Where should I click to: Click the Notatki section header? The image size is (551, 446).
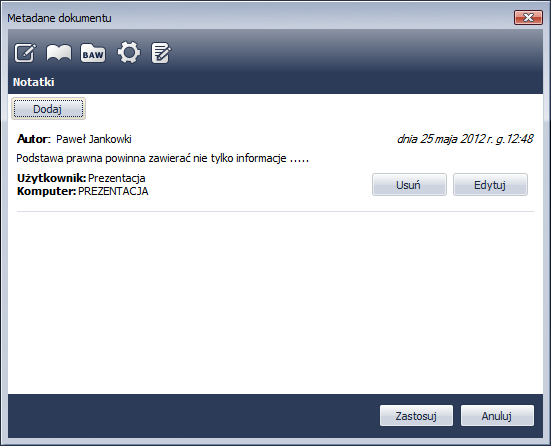34,82
